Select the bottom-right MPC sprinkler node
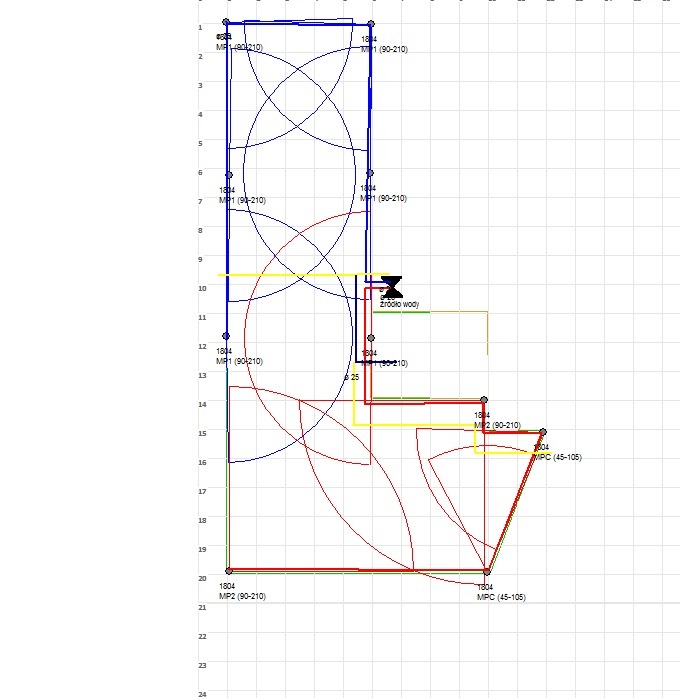The height and width of the screenshot is (698, 680). pos(487,571)
